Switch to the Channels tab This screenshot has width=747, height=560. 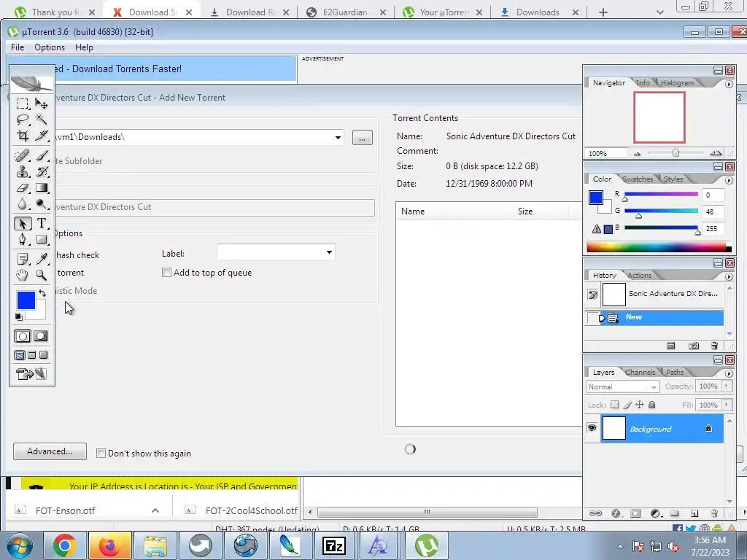click(640, 373)
